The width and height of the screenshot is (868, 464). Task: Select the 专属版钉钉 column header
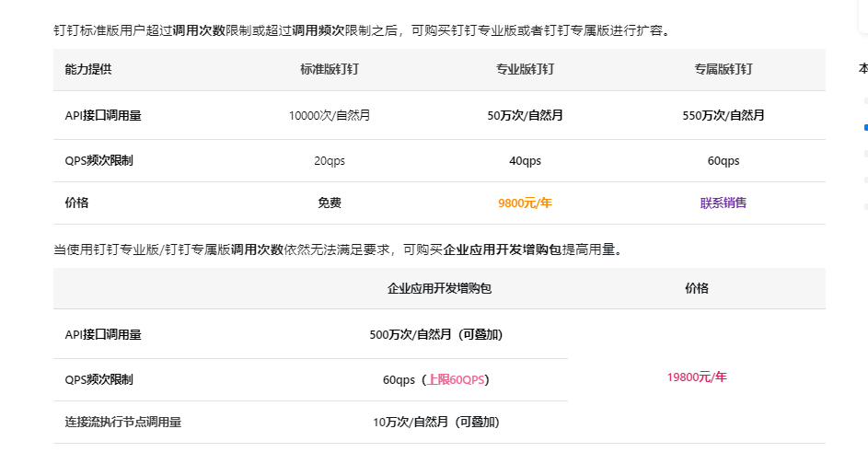point(723,69)
